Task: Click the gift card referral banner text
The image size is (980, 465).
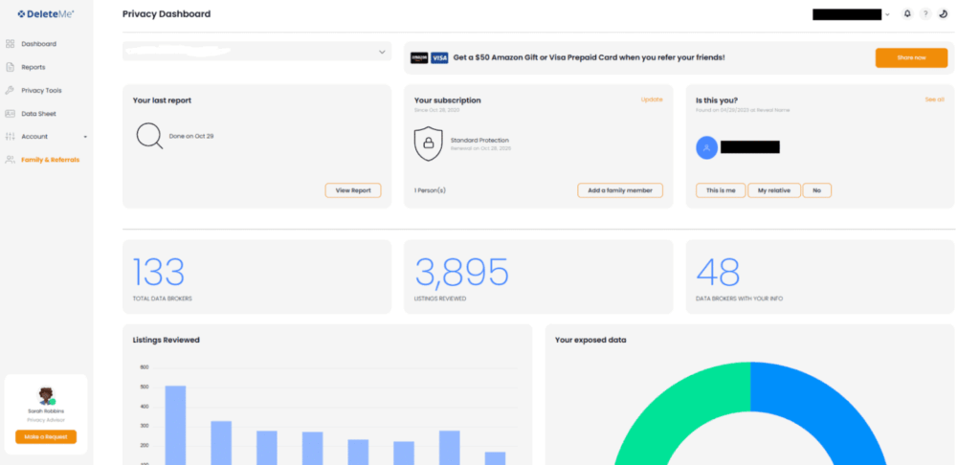Action: pos(589,57)
